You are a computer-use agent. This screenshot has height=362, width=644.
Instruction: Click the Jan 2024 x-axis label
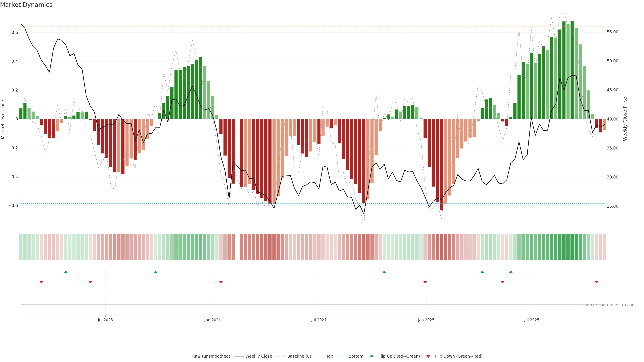tap(212, 320)
